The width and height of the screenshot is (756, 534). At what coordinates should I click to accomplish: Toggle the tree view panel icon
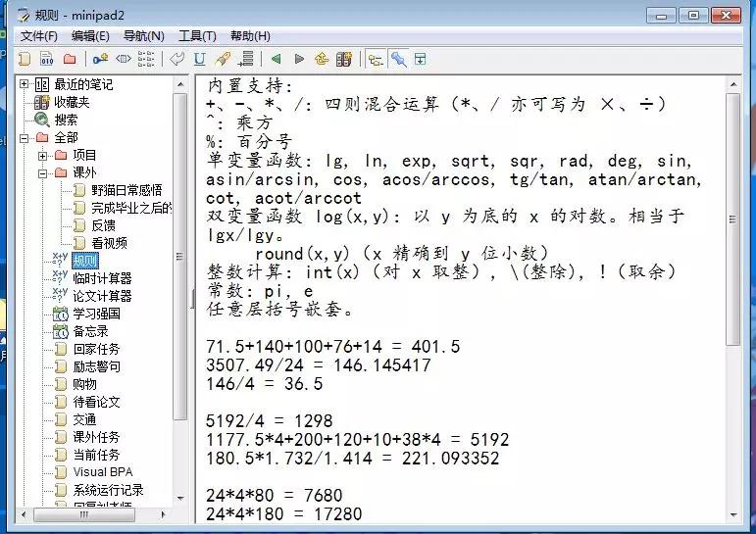pos(376,60)
